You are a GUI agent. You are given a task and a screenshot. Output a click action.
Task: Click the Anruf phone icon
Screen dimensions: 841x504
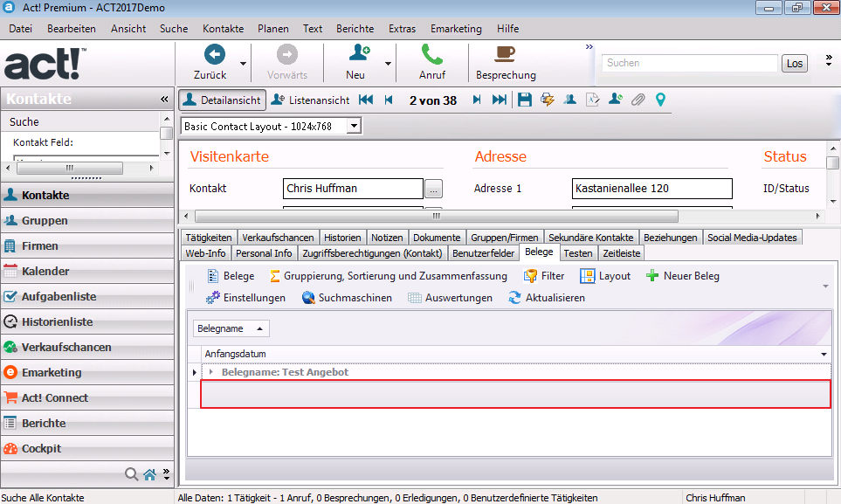[432, 54]
